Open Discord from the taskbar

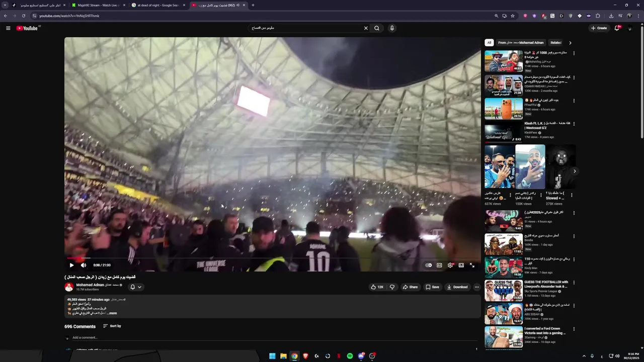pos(361,356)
